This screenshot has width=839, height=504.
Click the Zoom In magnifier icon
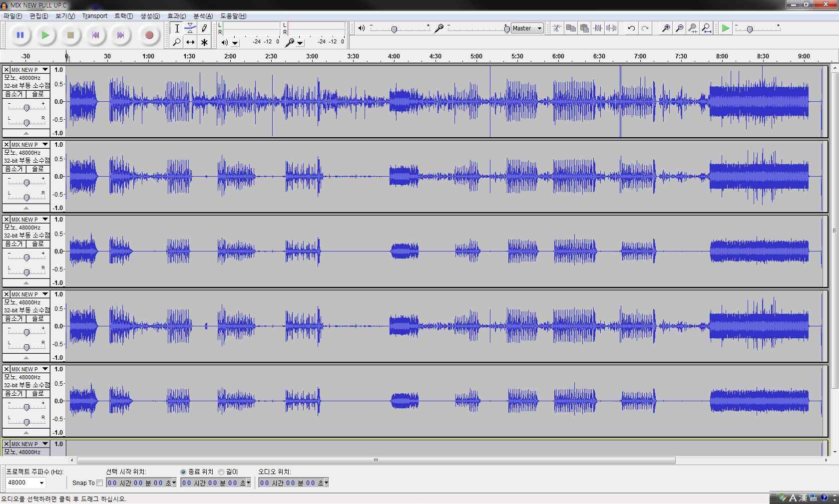pos(666,28)
